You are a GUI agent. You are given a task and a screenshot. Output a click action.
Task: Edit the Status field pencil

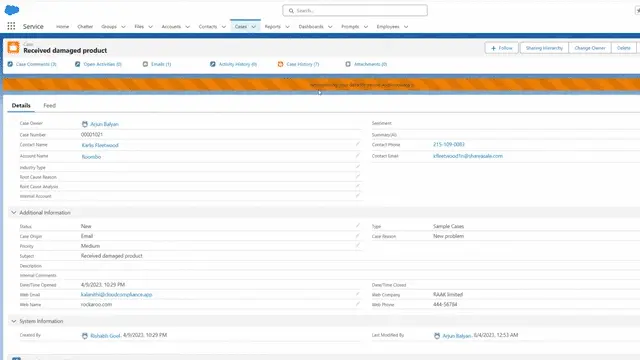(358, 225)
